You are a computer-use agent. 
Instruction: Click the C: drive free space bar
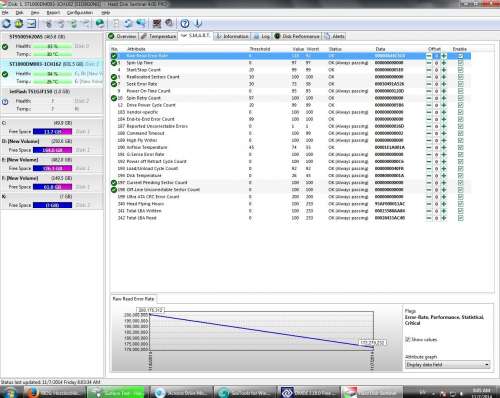click(x=52, y=132)
